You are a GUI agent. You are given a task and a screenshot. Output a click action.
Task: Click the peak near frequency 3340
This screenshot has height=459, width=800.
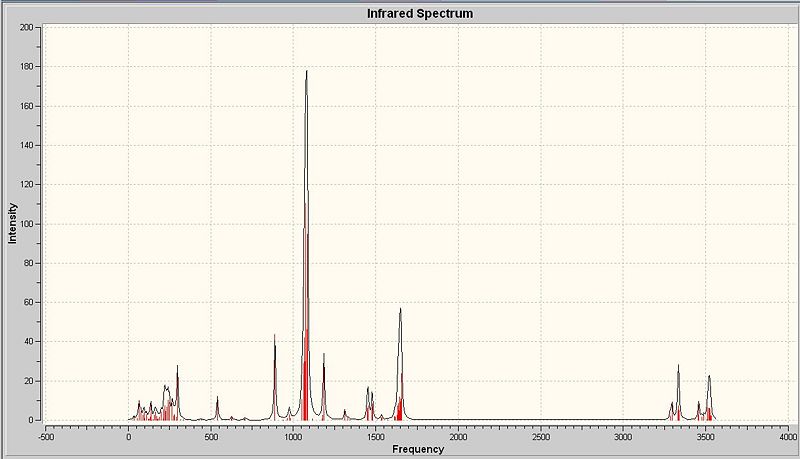(679, 392)
